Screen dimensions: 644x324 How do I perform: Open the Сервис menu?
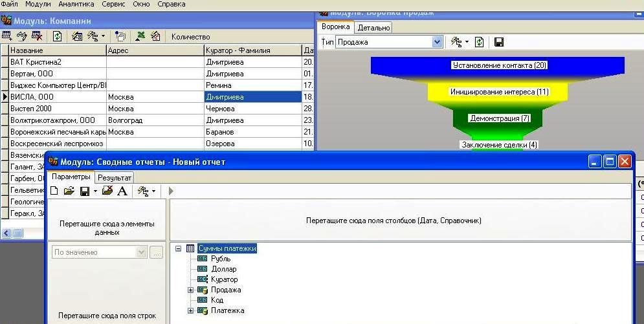[113, 4]
